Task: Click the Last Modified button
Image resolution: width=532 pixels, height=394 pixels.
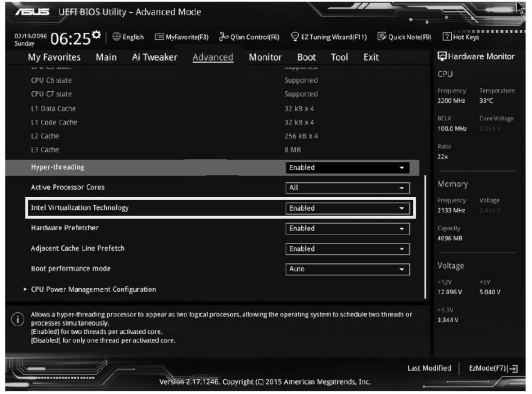Action: 429,368
